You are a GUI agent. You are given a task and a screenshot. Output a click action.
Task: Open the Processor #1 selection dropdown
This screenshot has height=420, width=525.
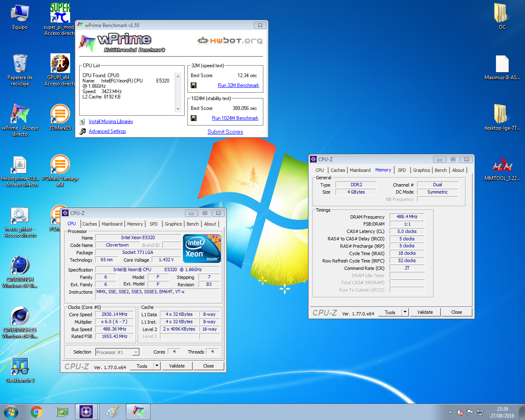click(117, 352)
